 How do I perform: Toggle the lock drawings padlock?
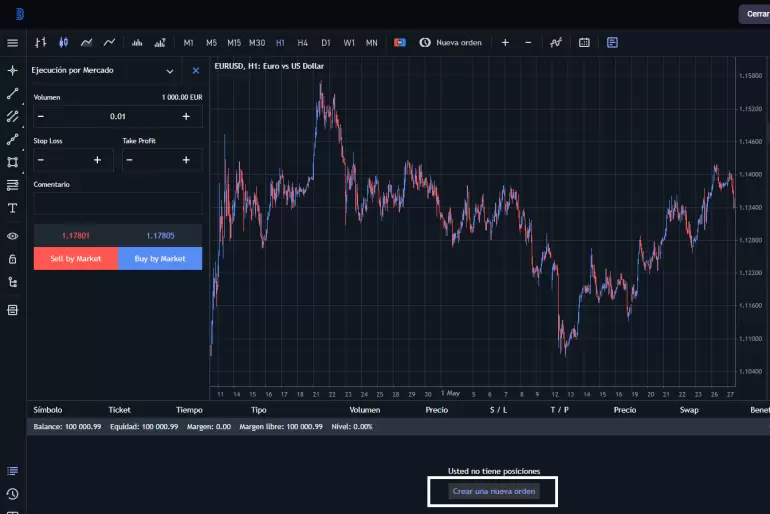12,259
